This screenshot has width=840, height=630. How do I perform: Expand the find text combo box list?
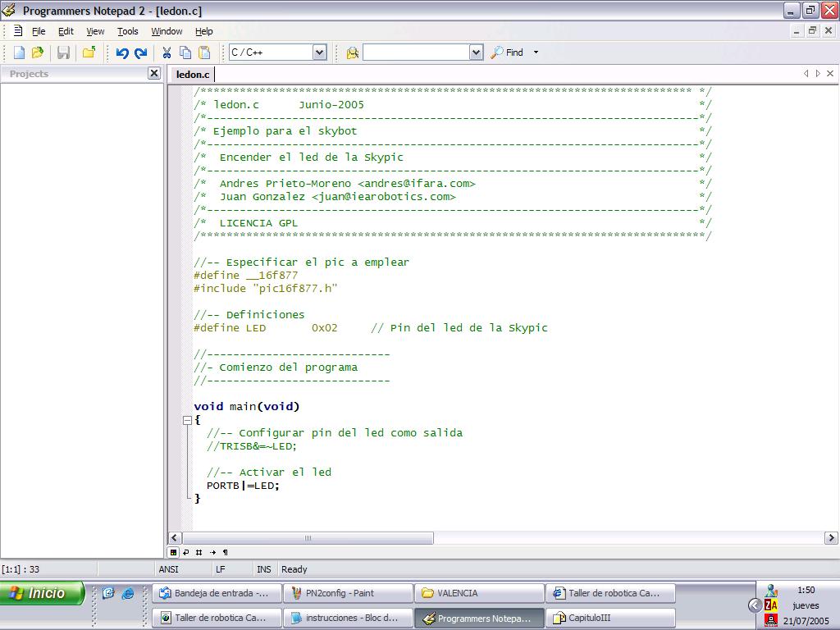click(x=476, y=52)
